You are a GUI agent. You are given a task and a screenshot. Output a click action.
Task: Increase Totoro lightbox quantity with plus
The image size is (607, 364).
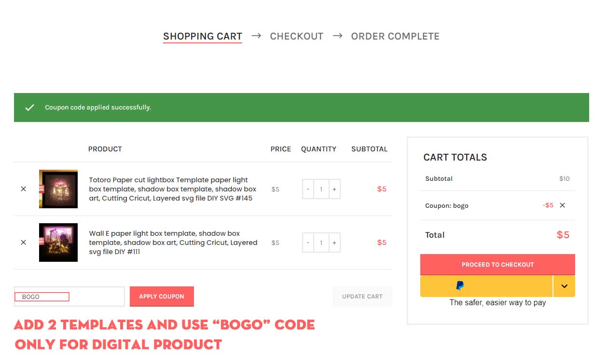(334, 189)
